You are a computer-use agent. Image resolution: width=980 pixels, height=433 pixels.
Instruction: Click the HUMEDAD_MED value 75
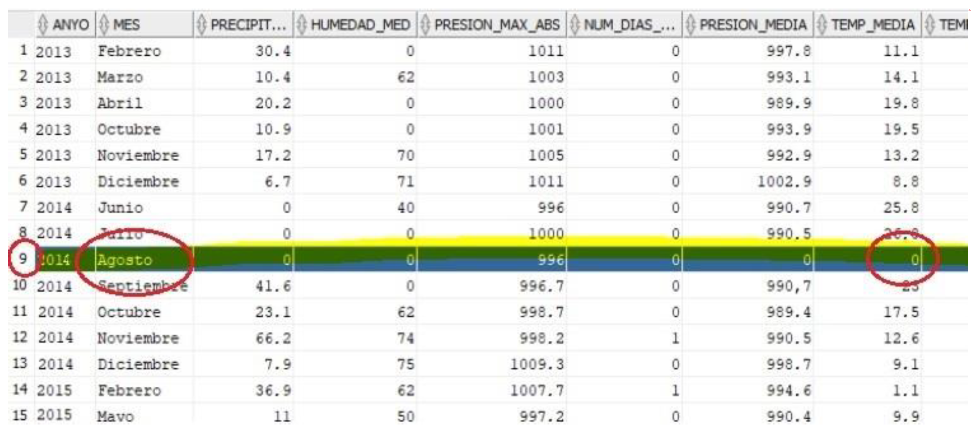click(x=406, y=365)
